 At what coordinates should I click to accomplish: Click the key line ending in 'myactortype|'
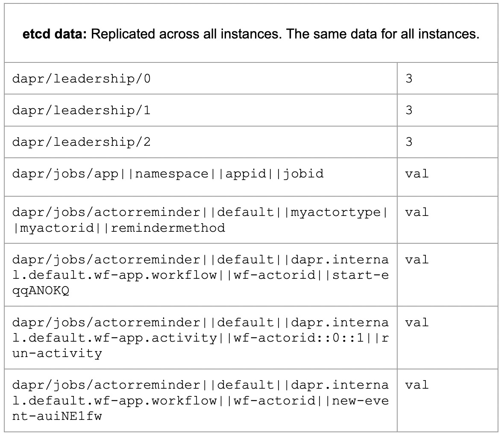(x=200, y=212)
